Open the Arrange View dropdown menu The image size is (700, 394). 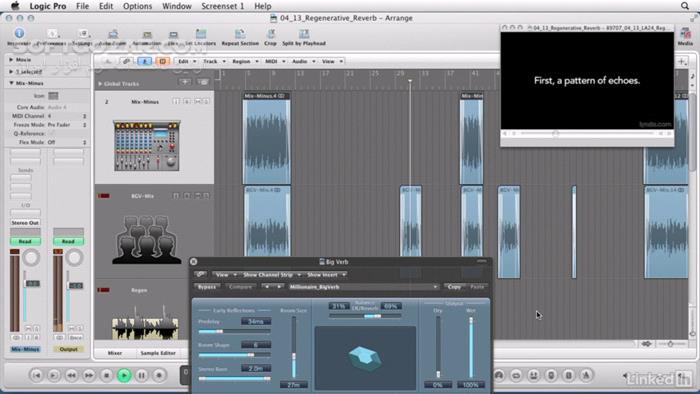pyautogui.click(x=332, y=61)
